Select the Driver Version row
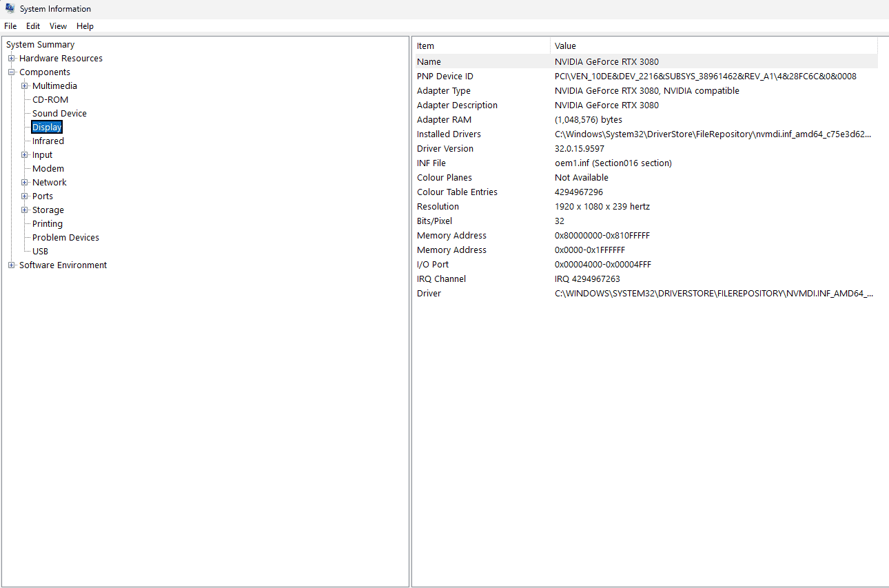Screen dimensions: 889x588 [645, 149]
